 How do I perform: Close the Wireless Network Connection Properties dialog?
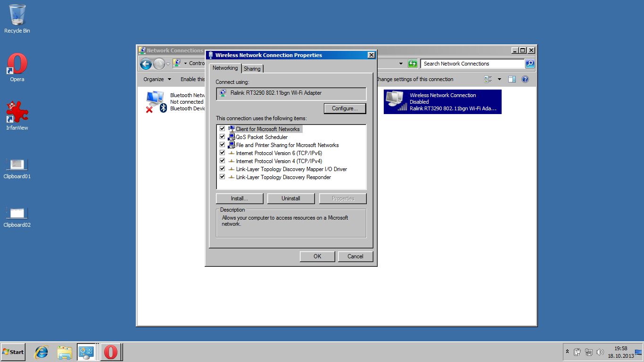pyautogui.click(x=371, y=55)
